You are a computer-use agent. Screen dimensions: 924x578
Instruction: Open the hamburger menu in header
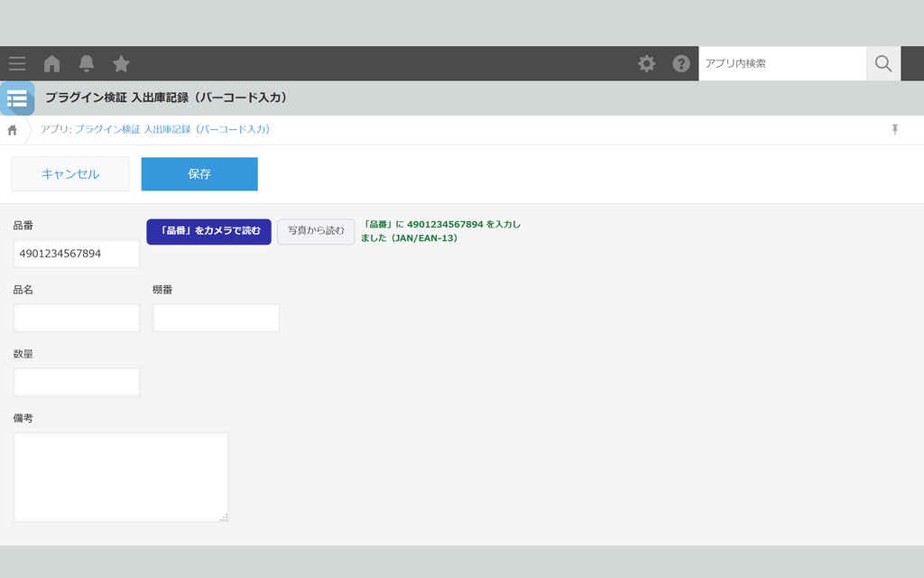click(17, 63)
